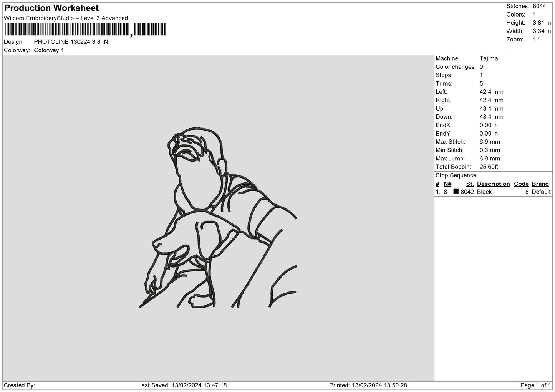Image resolution: width=555 pixels, height=392 pixels.
Task: Click the 'Total Bobbin:' label
Action: pyautogui.click(x=453, y=167)
